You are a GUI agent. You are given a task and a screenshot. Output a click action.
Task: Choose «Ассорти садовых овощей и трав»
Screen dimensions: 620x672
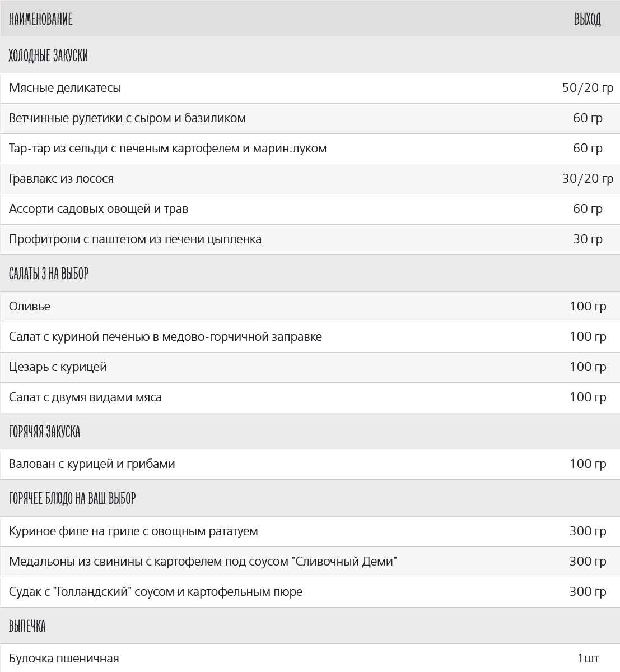click(99, 209)
